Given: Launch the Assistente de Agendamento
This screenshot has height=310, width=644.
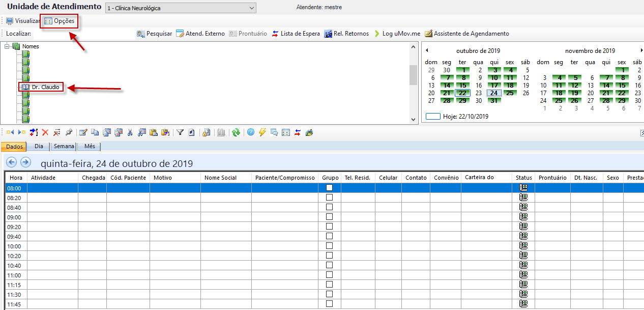Looking at the screenshot, I should (x=466, y=34).
